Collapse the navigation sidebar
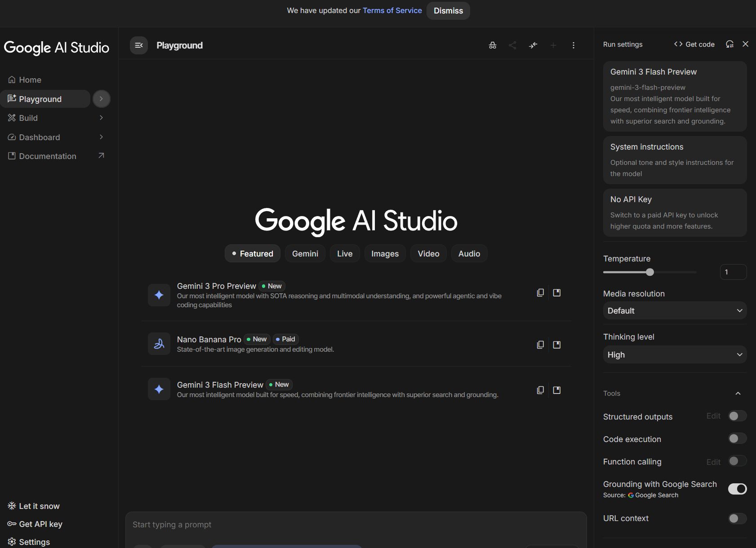756x548 pixels. 138,45
